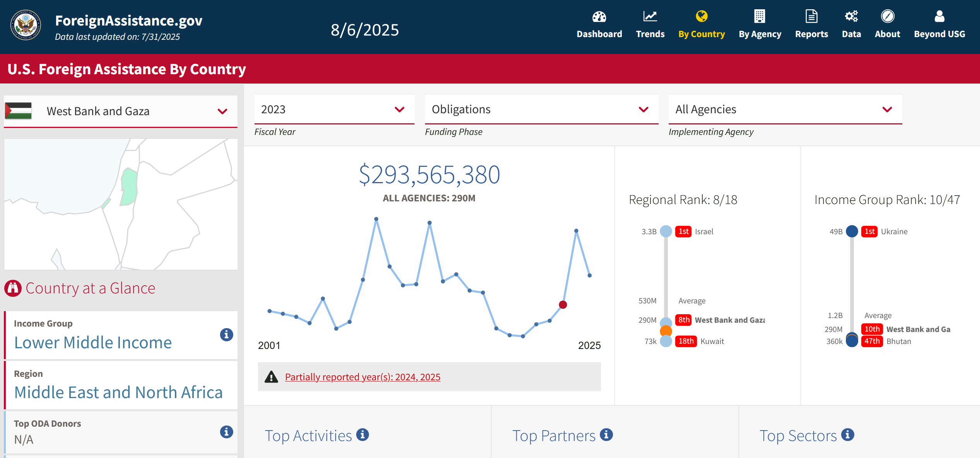This screenshot has height=458, width=980.
Task: Open the 2023 Fiscal Year dropdown
Action: [334, 109]
